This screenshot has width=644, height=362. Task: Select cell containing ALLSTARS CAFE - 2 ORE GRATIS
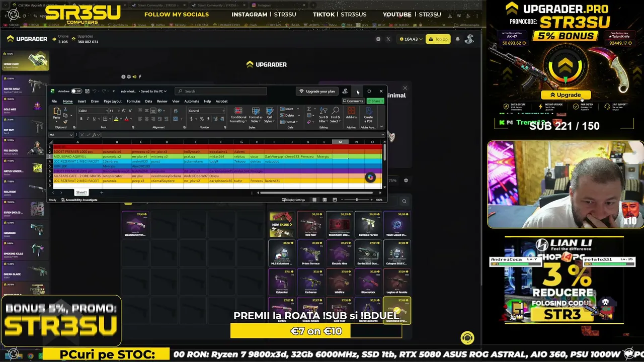(76, 176)
